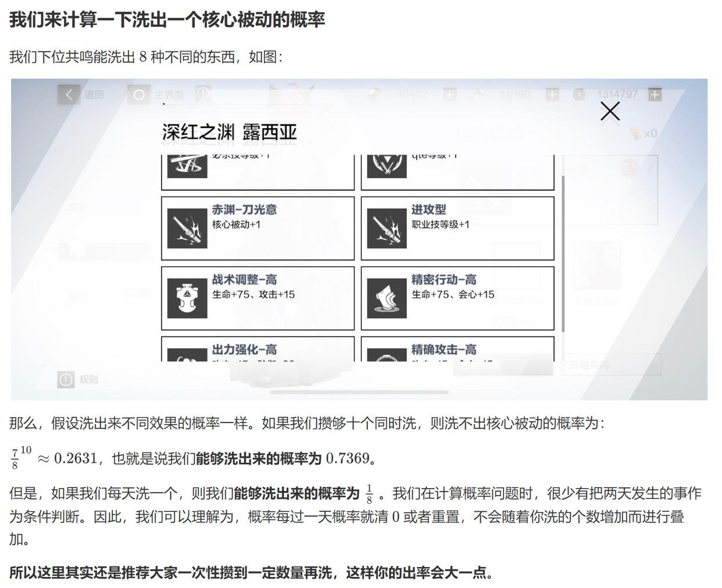The width and height of the screenshot is (722, 588).
Task: Tap the back arrow icon next to 返回
Action: (69, 94)
